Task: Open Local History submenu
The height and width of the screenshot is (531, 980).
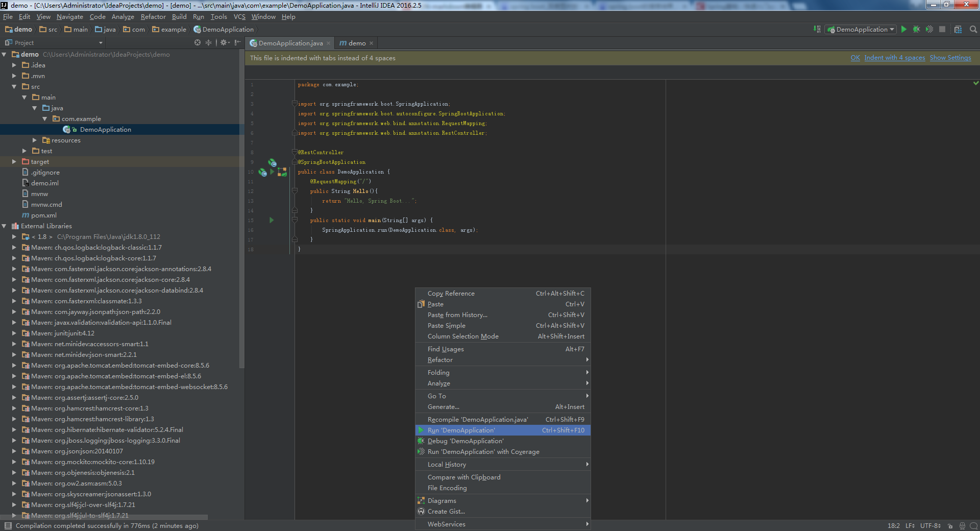Action: click(503, 465)
